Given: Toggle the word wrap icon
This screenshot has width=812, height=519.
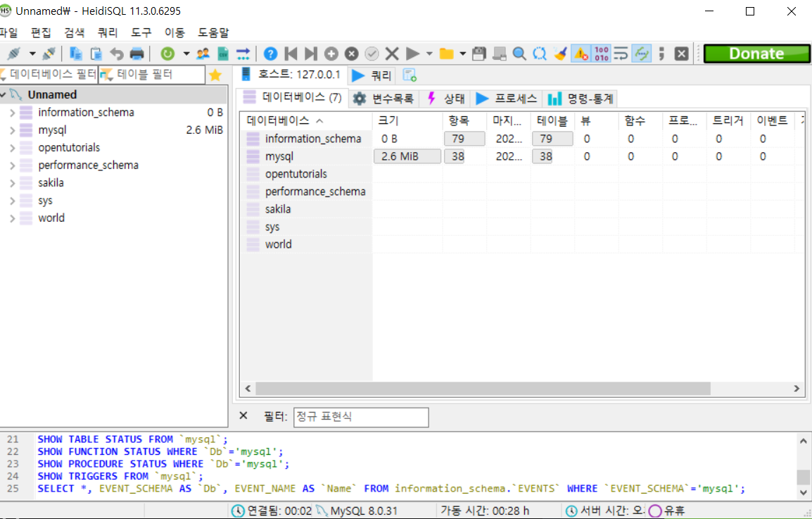Looking at the screenshot, I should 621,54.
